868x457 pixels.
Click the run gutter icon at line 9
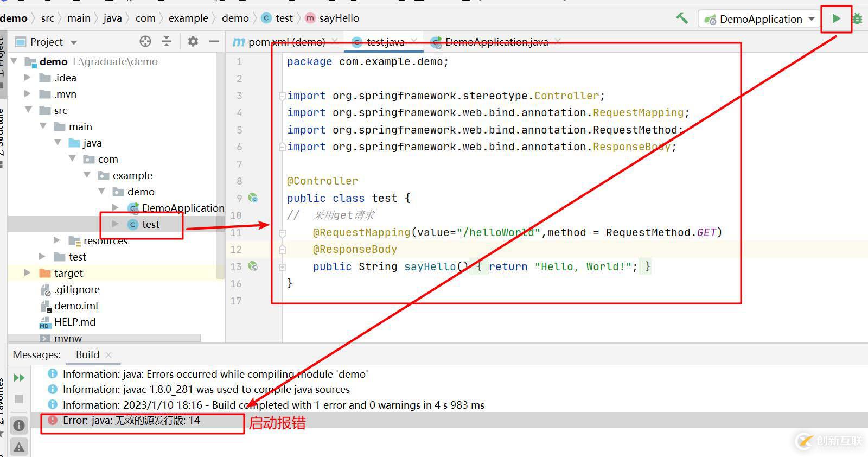point(253,198)
